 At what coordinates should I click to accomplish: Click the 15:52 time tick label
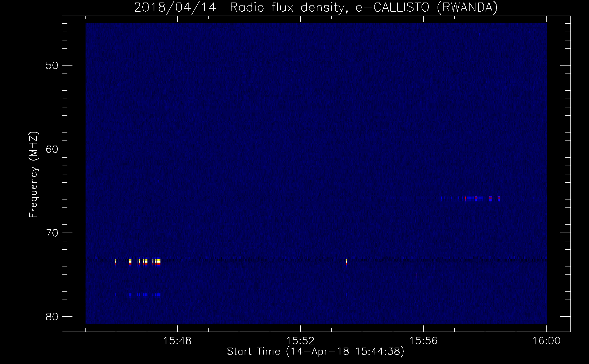tap(300, 341)
